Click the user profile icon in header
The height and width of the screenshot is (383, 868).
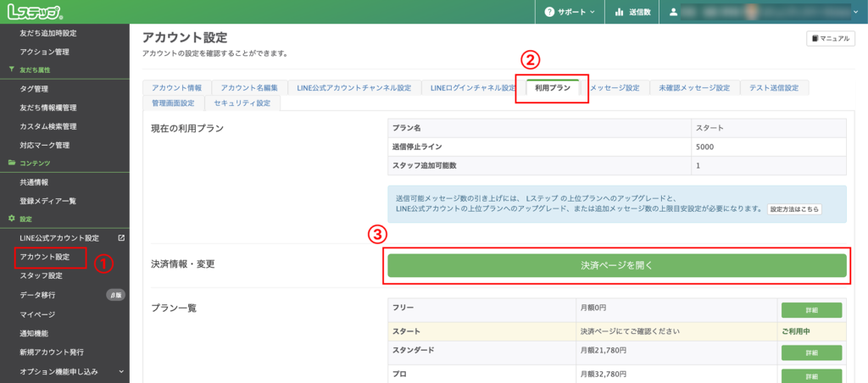(x=674, y=12)
